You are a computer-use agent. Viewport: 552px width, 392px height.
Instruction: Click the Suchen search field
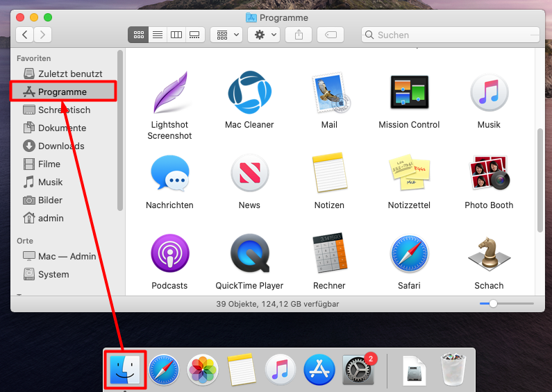[x=451, y=35]
